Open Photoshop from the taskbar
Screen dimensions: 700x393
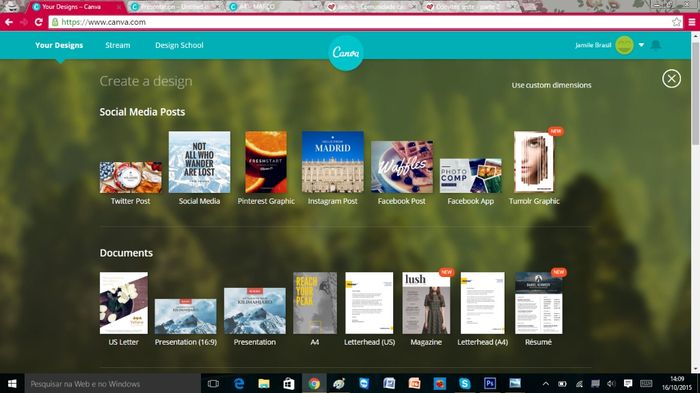490,384
